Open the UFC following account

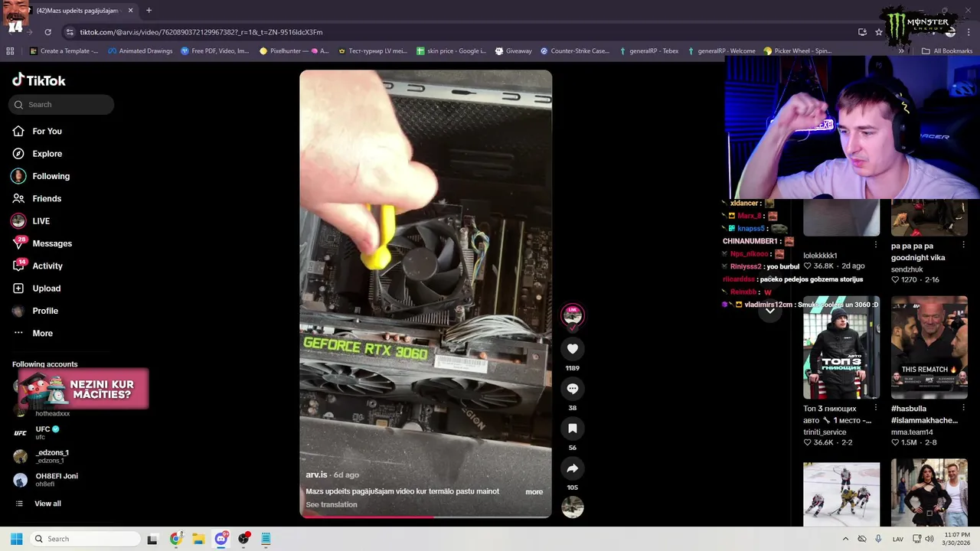point(43,432)
